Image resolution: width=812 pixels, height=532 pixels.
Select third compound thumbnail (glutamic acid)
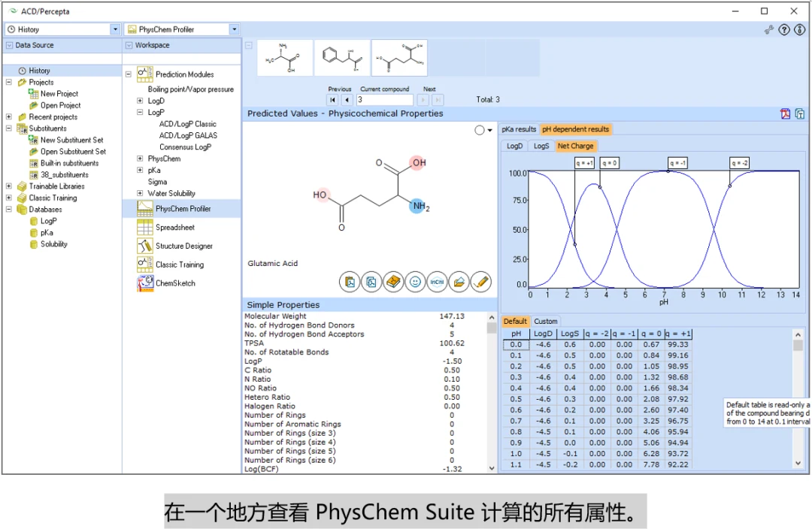(x=399, y=58)
